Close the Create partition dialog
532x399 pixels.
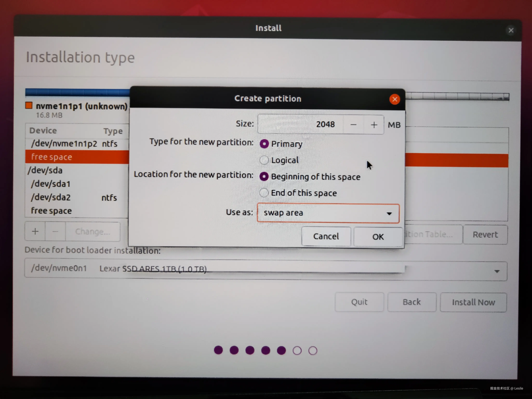(394, 99)
